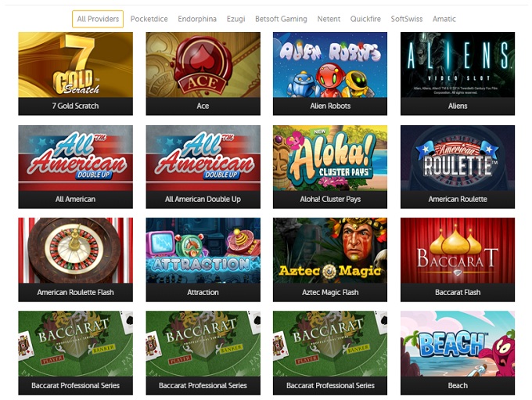Filter games by Pocketdice provider

pyautogui.click(x=149, y=19)
